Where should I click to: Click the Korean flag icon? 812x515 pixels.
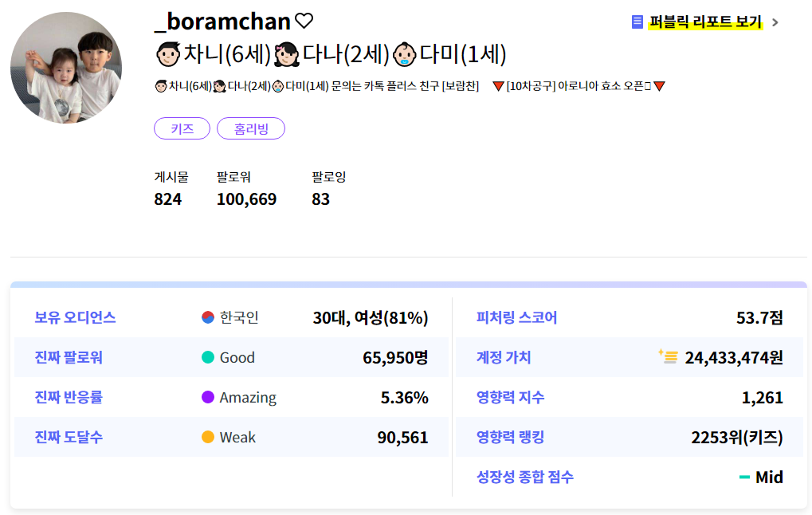[208, 317]
